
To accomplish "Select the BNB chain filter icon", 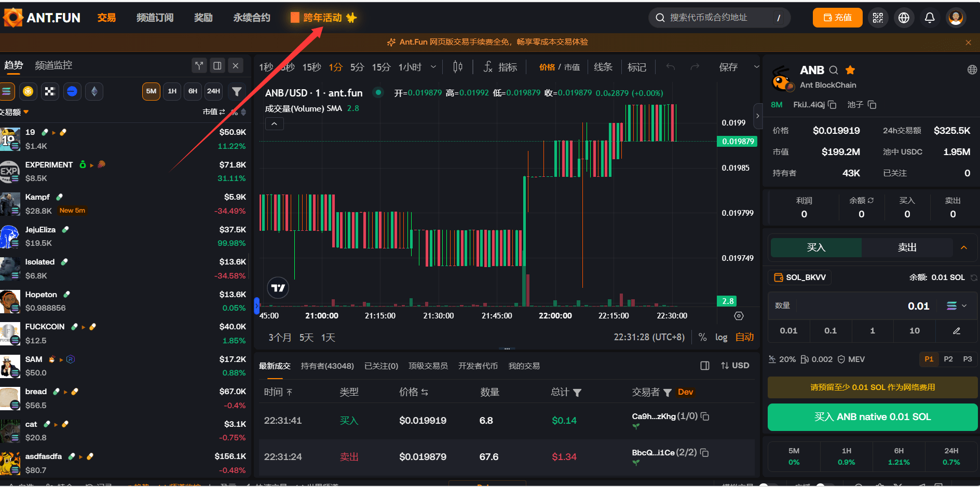I will 28,91.
